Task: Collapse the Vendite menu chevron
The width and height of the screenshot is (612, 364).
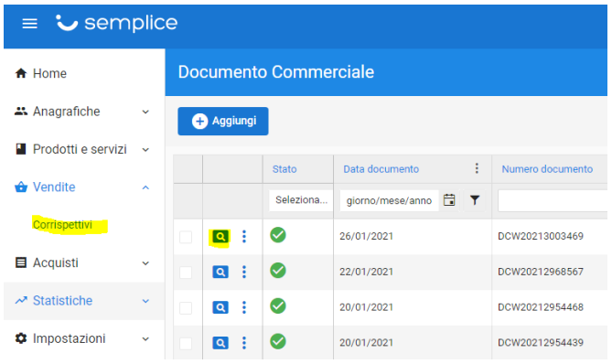Action: tap(145, 187)
